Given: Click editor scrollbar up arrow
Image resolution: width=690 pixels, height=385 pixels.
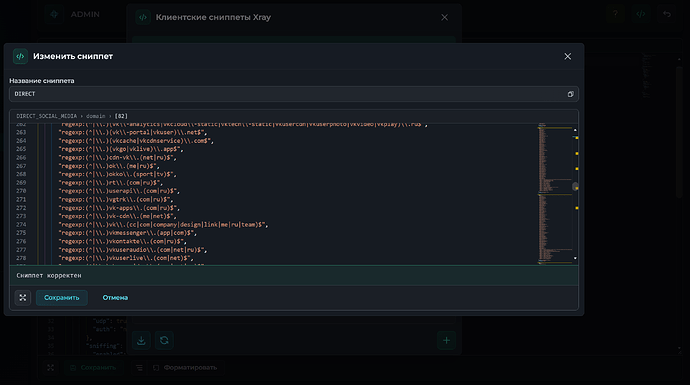Looking at the screenshot, I should click(575, 130).
